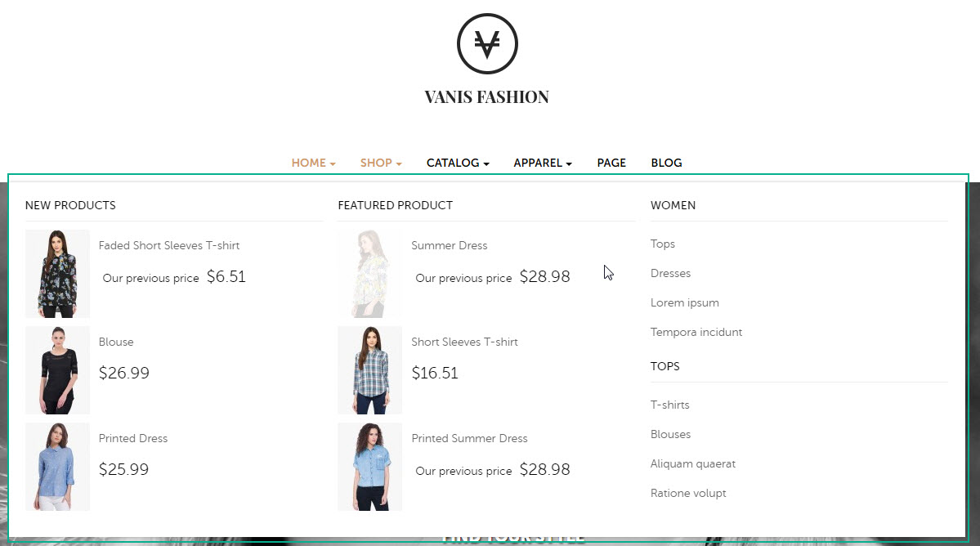
Task: Expand the Shop menu
Action: 381,163
